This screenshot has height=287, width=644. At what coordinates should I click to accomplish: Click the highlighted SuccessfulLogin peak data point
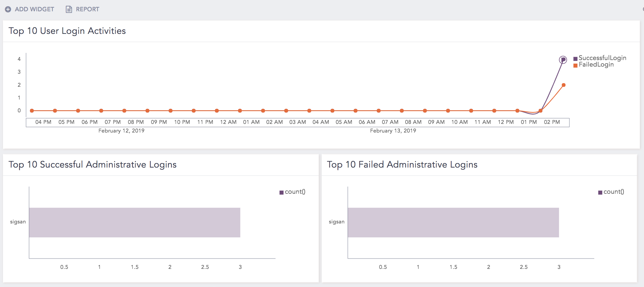pyautogui.click(x=563, y=59)
